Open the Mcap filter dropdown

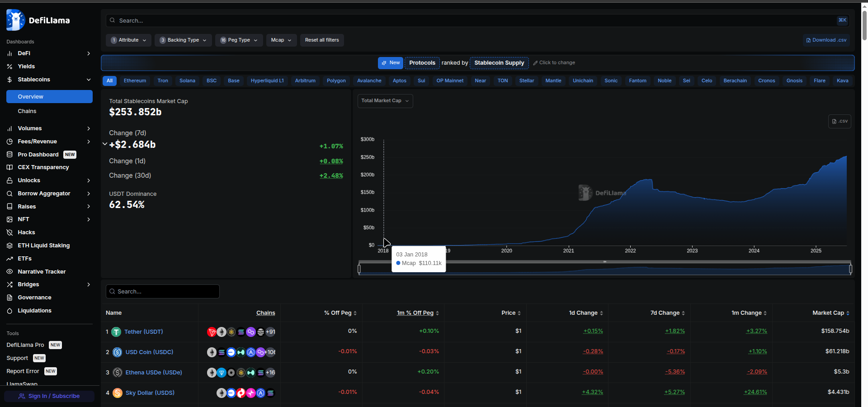281,40
